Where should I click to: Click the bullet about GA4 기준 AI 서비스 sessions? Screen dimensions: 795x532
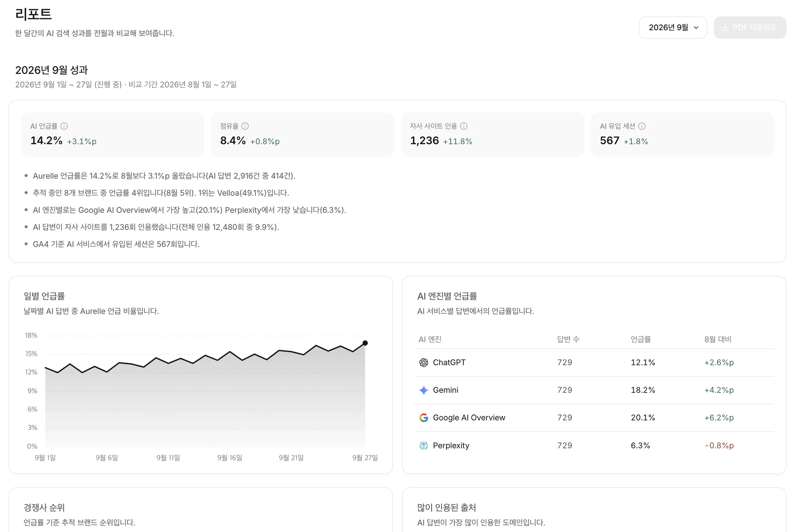click(116, 244)
